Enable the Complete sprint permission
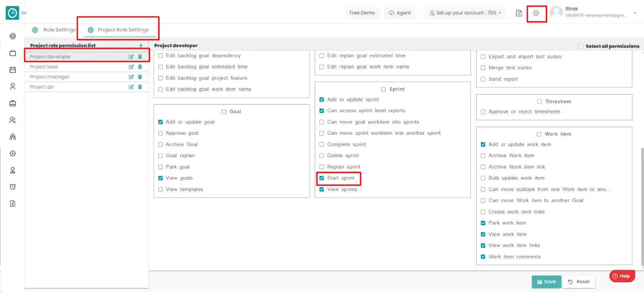 [322, 144]
